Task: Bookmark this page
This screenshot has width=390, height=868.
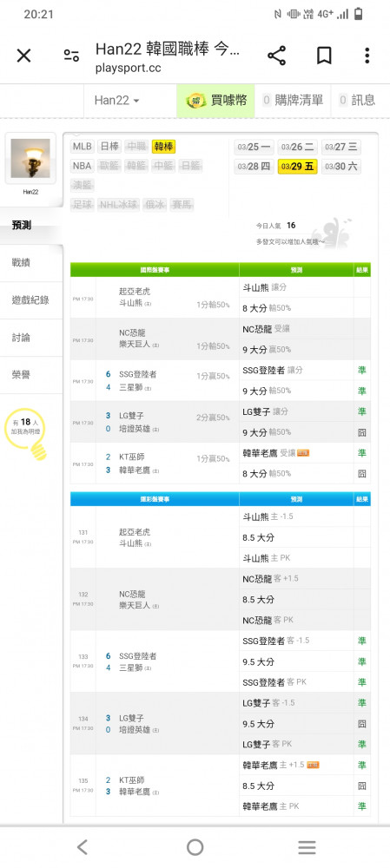Action: [x=324, y=56]
